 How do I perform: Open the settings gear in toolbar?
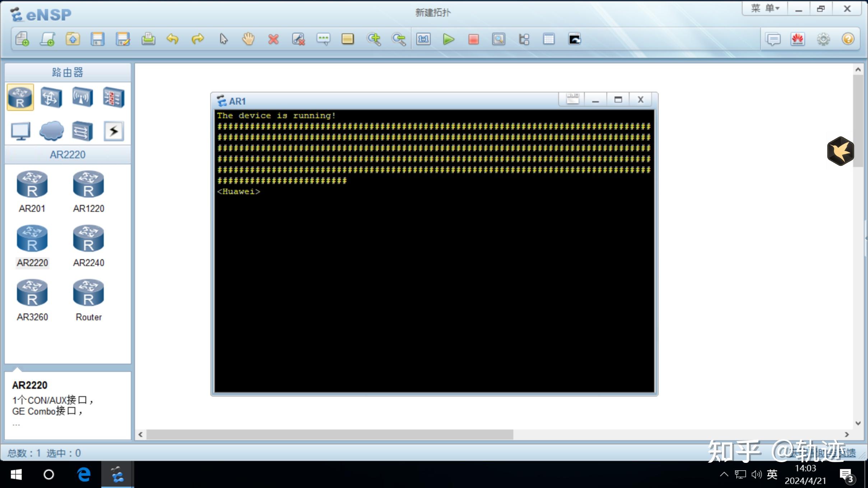pos(823,39)
